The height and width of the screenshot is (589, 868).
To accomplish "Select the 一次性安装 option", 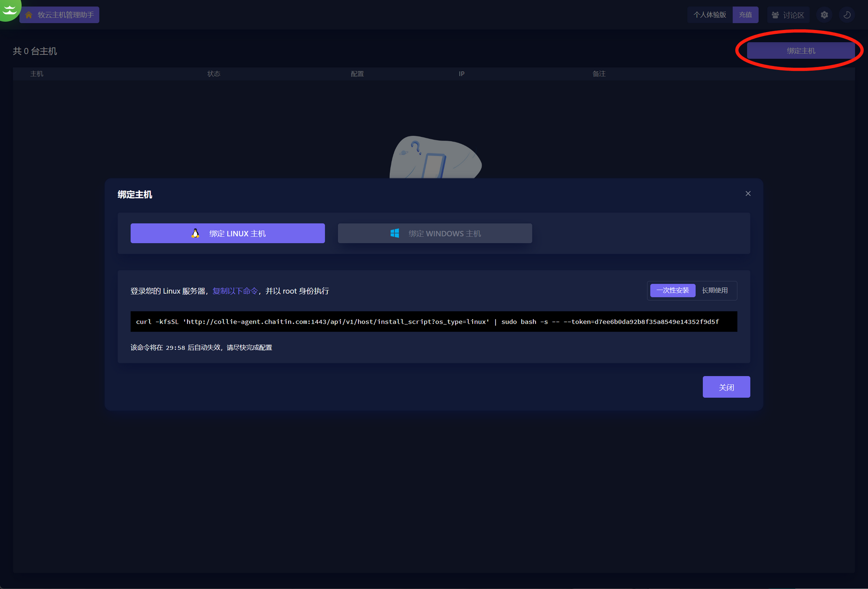I will click(x=672, y=291).
